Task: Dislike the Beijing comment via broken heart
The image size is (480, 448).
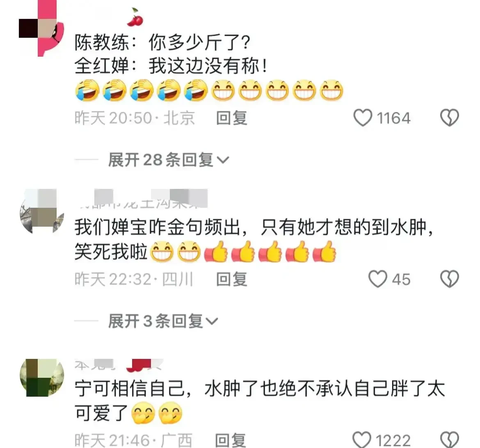Action: [449, 118]
